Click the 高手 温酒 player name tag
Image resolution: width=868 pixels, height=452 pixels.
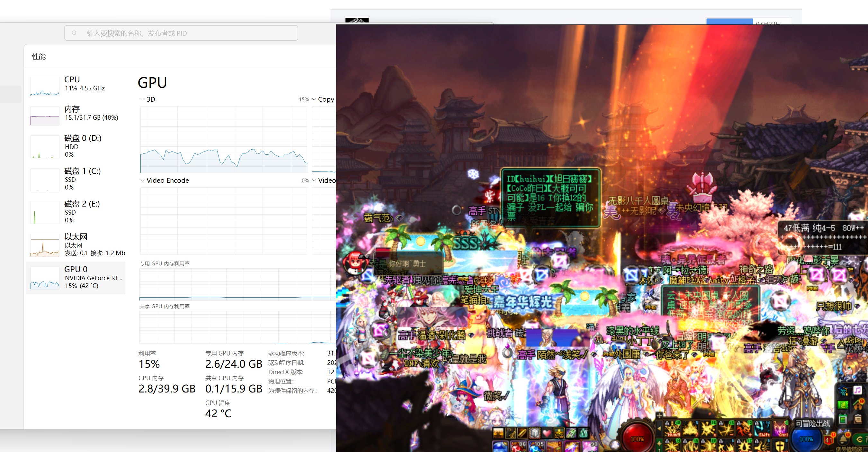tap(432, 335)
